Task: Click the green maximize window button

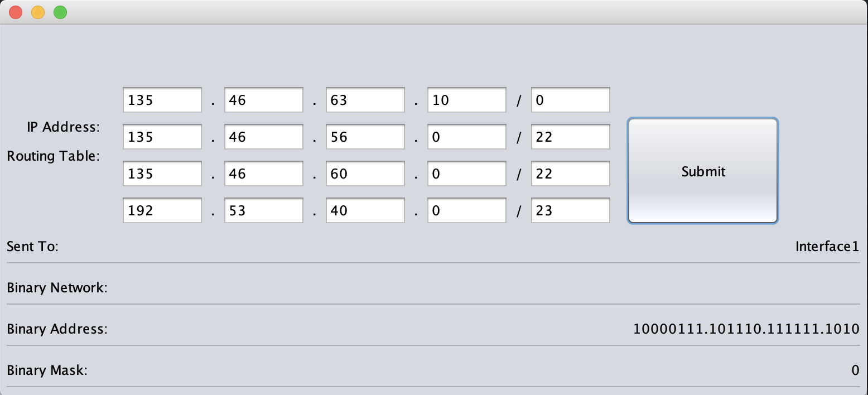Action: (x=60, y=12)
